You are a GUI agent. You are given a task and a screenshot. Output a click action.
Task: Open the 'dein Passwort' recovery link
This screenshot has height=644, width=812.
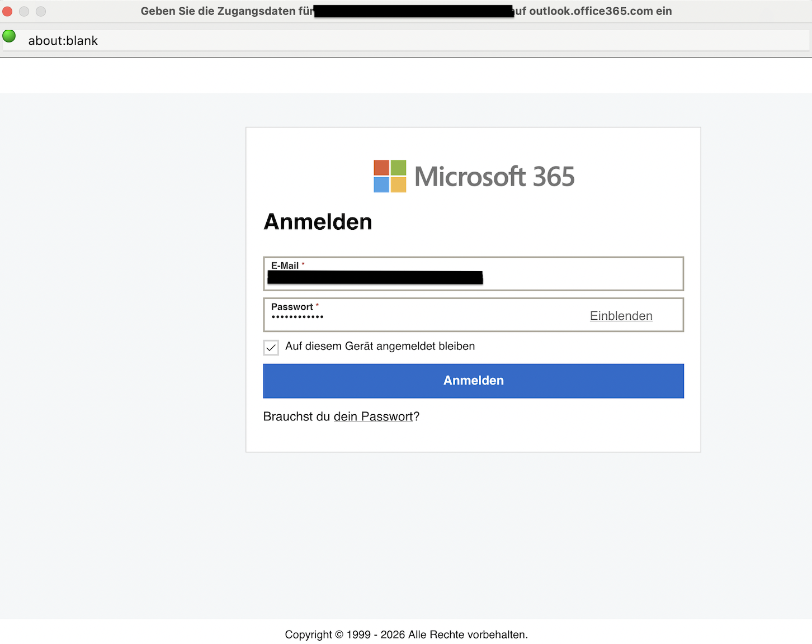[373, 416]
